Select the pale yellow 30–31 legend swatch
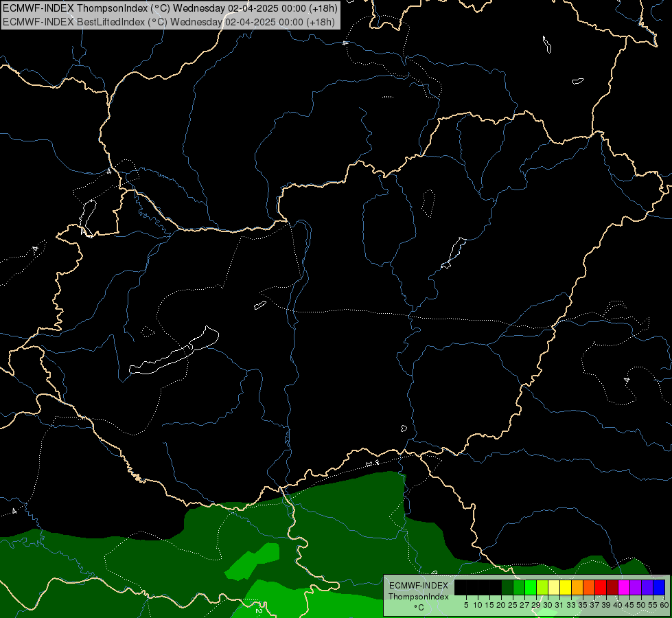Viewport: 672px width, 618px height. pos(554,587)
